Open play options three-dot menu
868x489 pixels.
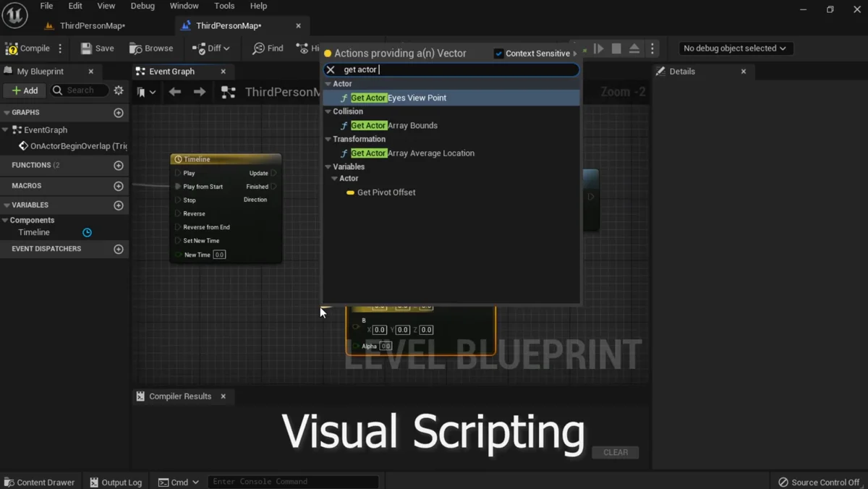pos(652,48)
